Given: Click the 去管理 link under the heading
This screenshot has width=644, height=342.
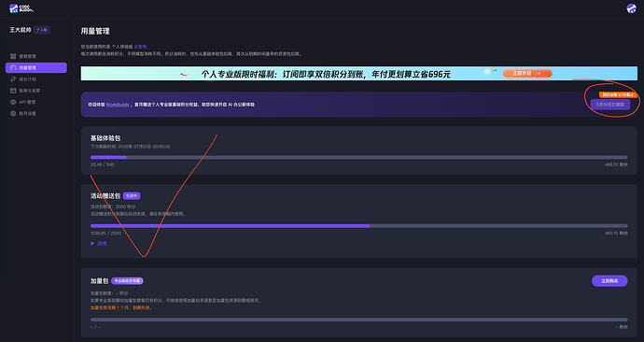Looking at the screenshot, I should click(140, 47).
